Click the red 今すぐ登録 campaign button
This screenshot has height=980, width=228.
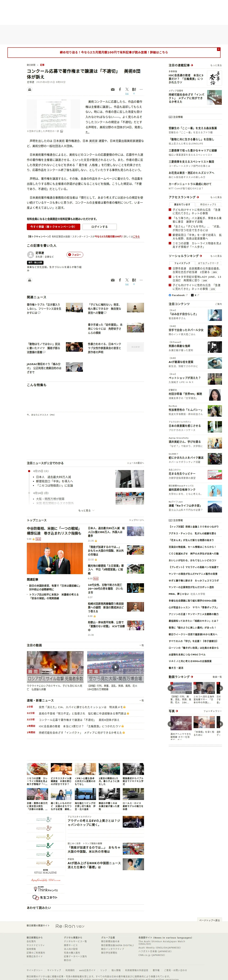click(x=53, y=227)
